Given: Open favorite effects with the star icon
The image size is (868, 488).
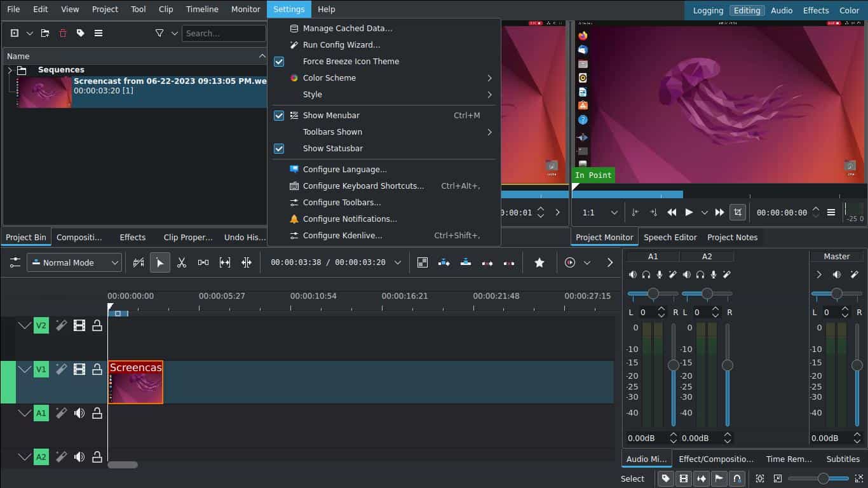Looking at the screenshot, I should (539, 262).
